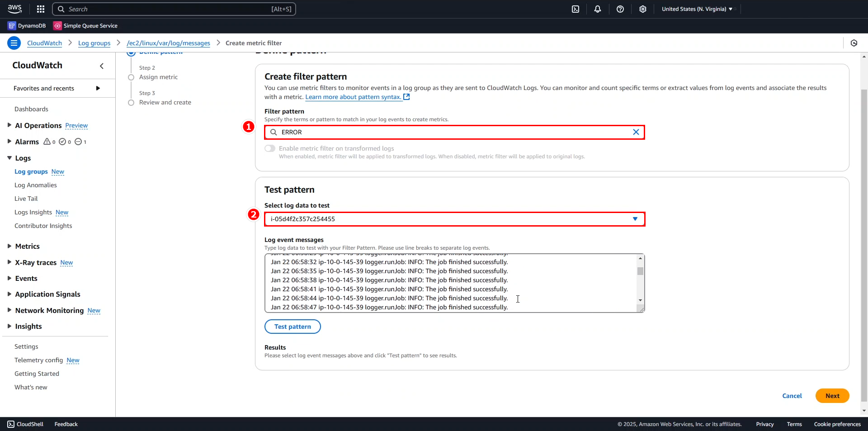The image size is (868, 431).
Task: Collapse the Logs sidebar section
Action: pyautogui.click(x=23, y=158)
